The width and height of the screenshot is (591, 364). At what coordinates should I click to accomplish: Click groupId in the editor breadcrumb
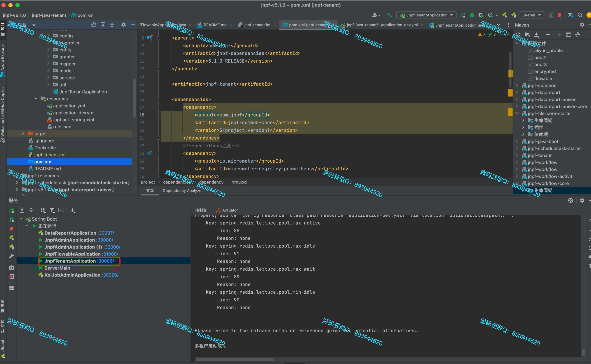(x=239, y=182)
